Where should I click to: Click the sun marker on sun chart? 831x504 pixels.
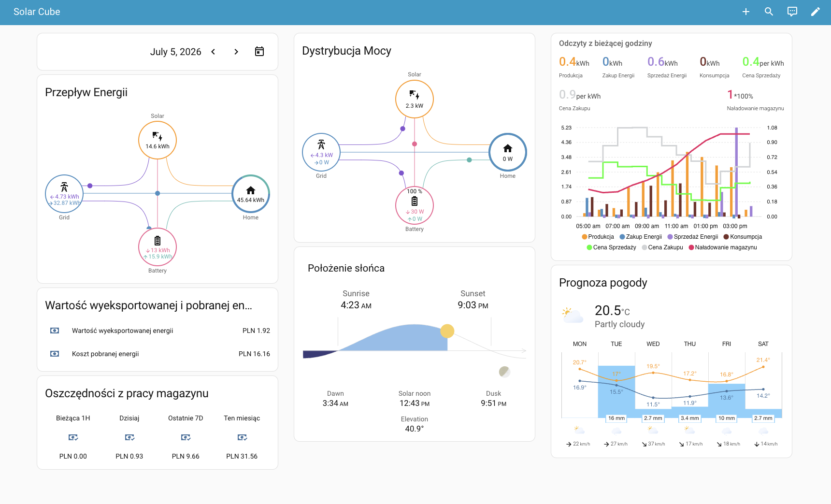[447, 331]
